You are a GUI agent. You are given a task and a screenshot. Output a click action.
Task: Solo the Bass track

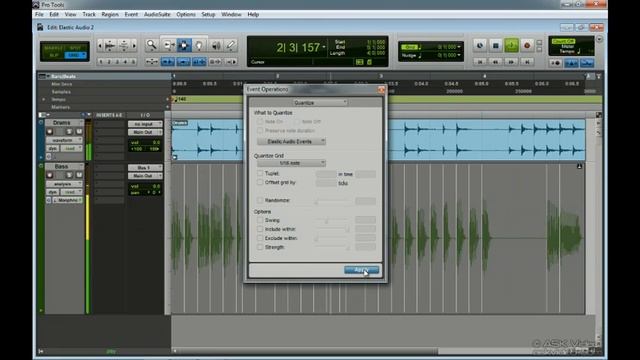(x=69, y=175)
